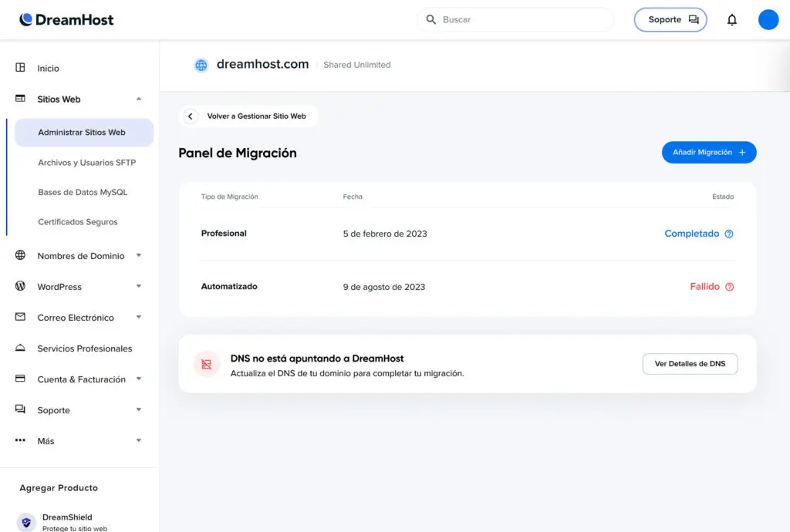Open Bases de Datos MySQL
The width and height of the screenshot is (790, 532).
pos(83,192)
